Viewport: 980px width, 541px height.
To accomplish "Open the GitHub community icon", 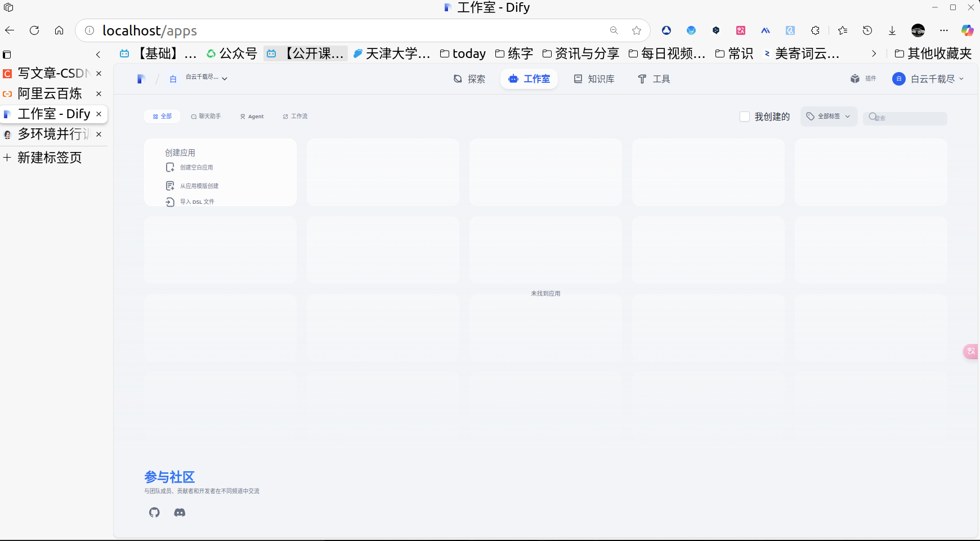I will [154, 512].
